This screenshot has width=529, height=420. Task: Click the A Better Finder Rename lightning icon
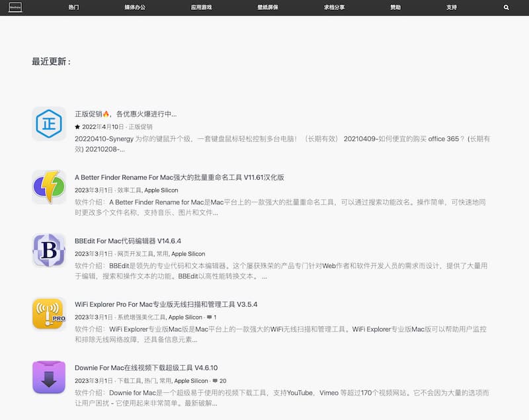[x=49, y=187]
